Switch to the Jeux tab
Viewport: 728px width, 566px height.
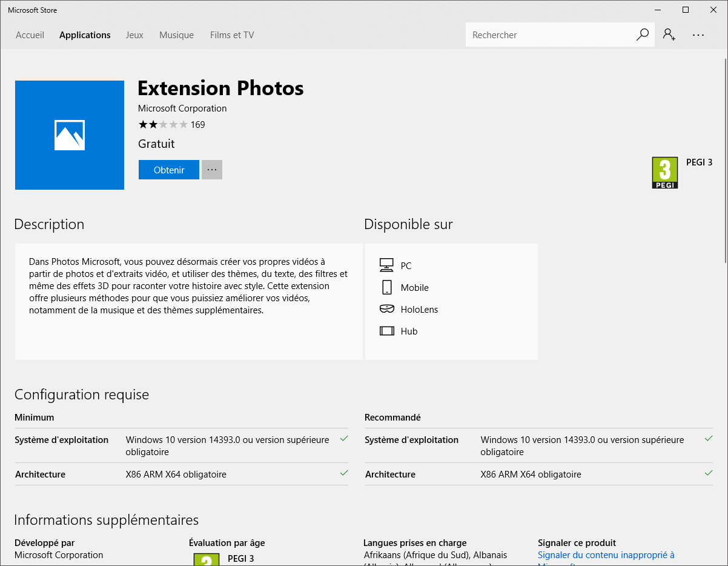134,35
